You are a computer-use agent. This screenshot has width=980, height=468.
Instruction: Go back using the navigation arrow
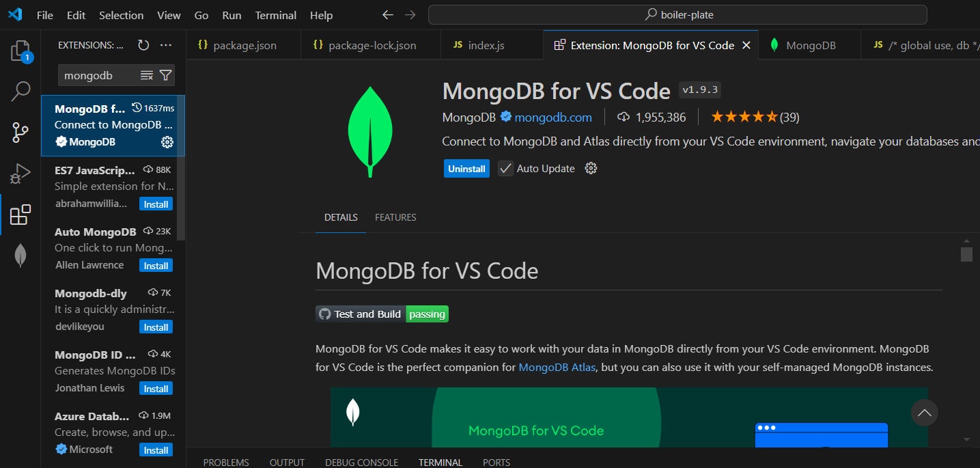pos(388,14)
